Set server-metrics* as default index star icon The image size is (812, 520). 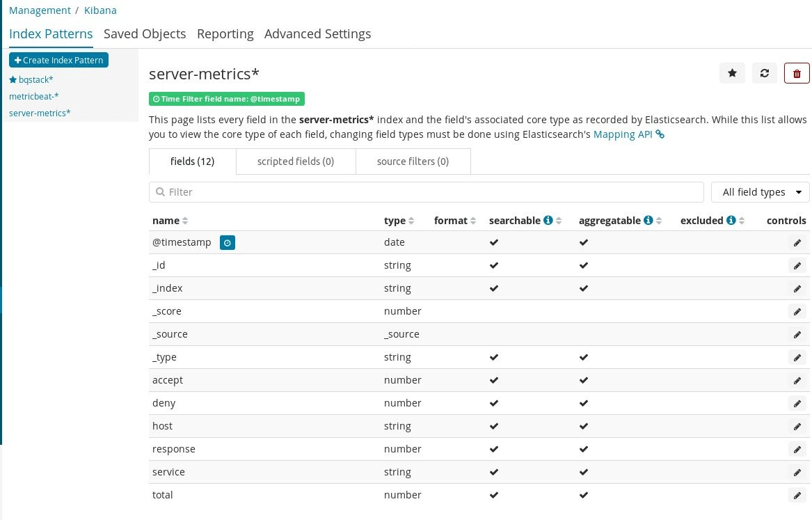(732, 73)
